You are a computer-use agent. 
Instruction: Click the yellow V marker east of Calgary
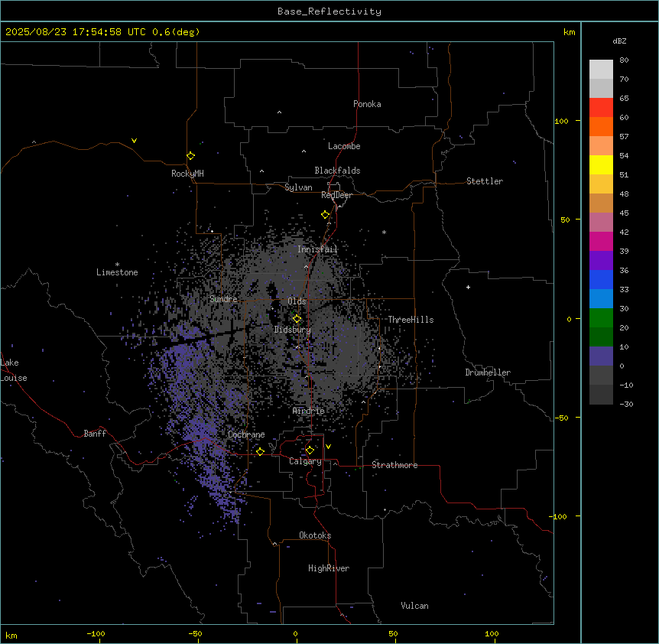click(x=328, y=447)
